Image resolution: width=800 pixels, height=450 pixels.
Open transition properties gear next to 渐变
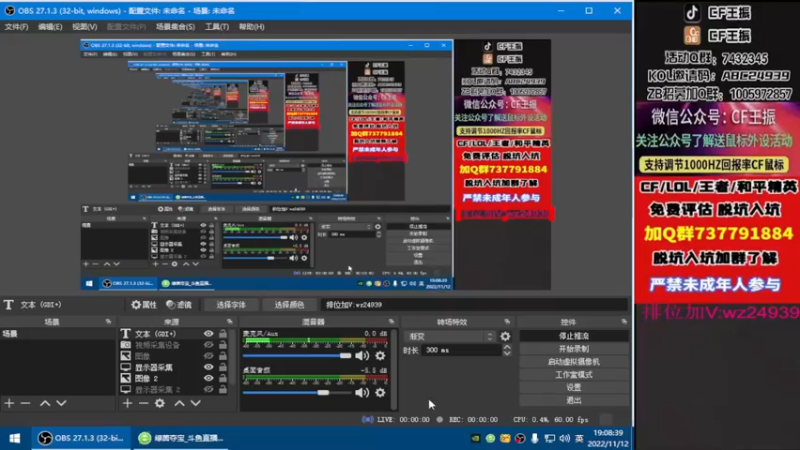pyautogui.click(x=505, y=336)
